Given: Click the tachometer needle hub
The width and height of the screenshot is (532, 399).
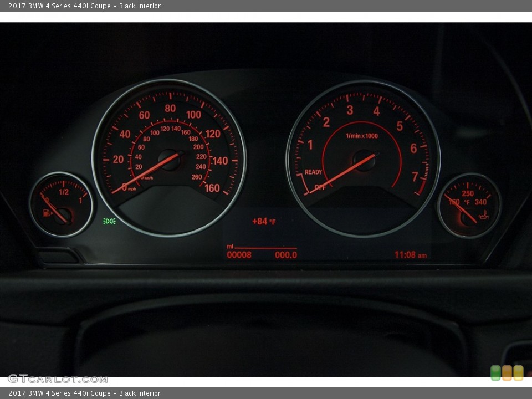Looking at the screenshot, I should [x=364, y=160].
